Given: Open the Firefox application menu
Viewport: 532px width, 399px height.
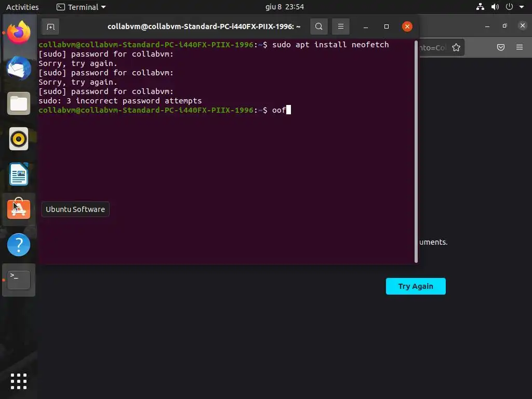Looking at the screenshot, I should tap(520, 47).
